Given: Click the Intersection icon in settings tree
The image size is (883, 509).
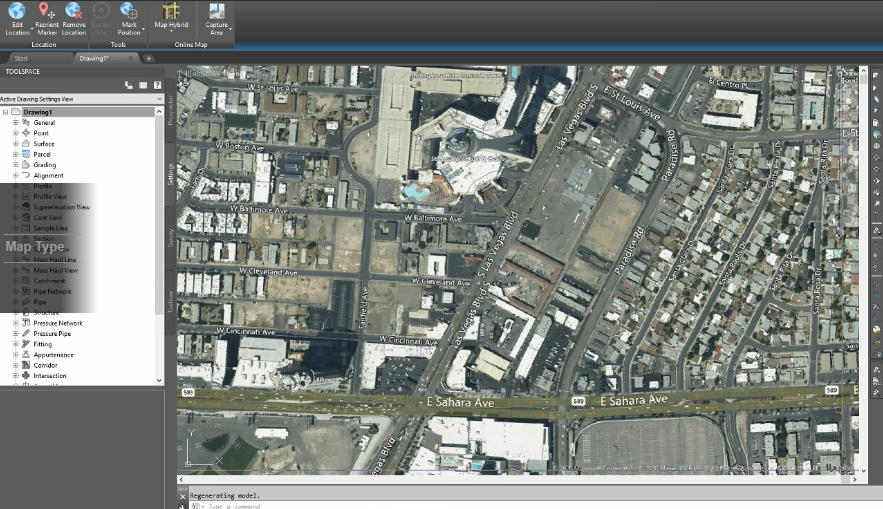Looking at the screenshot, I should pos(26,376).
